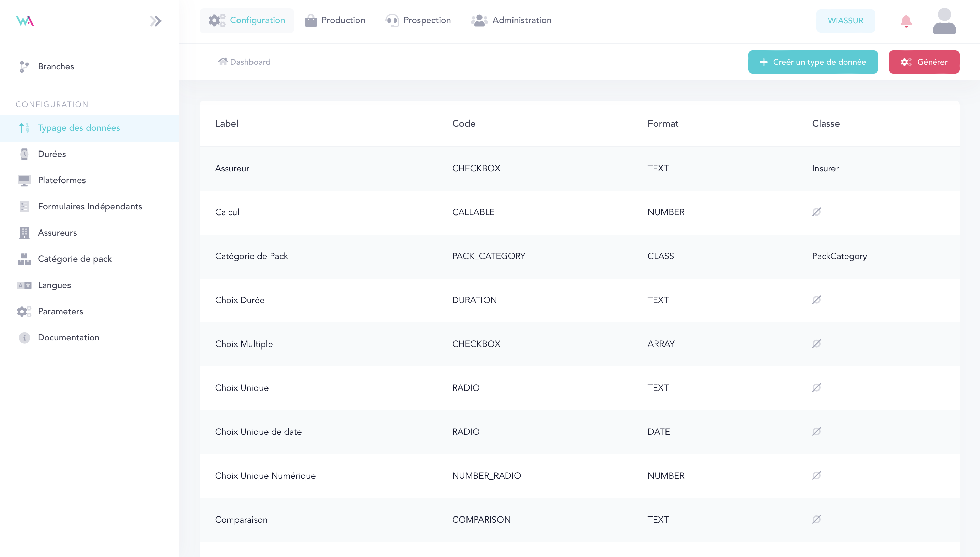Image resolution: width=980 pixels, height=557 pixels.
Task: Click the Plateformes monitor icon
Action: [24, 180]
